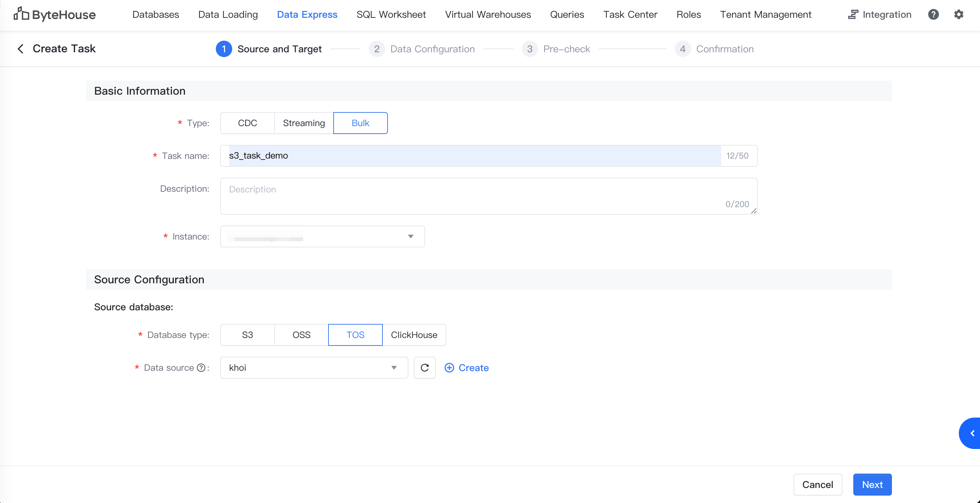Screen dimensions: 980x503
Task: Open the settings gear icon
Action: coord(959,14)
